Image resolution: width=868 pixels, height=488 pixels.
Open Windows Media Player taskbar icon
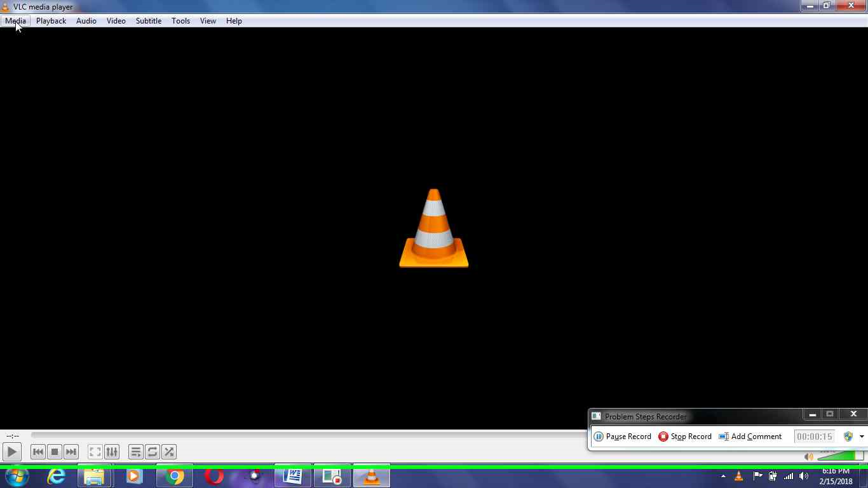134,476
